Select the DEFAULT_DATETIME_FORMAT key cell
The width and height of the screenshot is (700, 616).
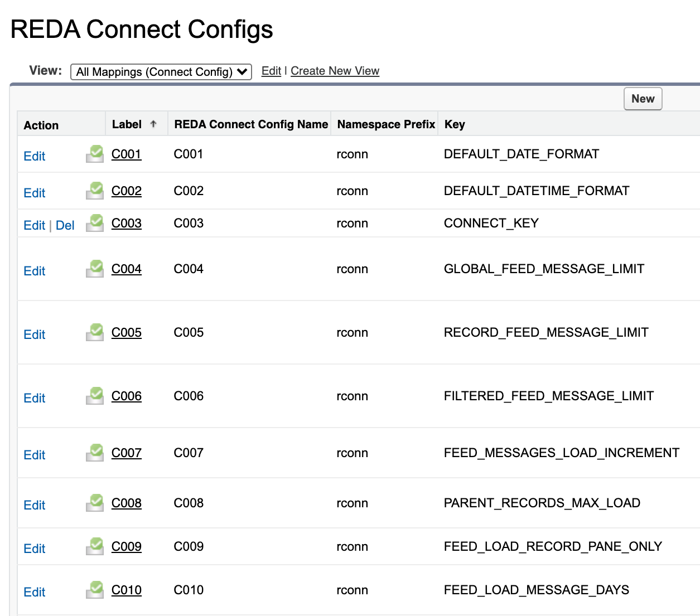pyautogui.click(x=537, y=191)
